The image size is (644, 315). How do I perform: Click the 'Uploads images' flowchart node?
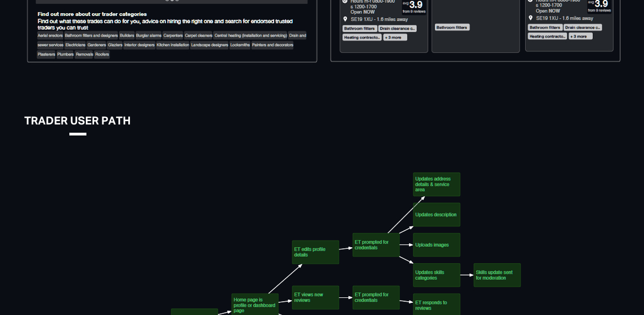(436, 245)
